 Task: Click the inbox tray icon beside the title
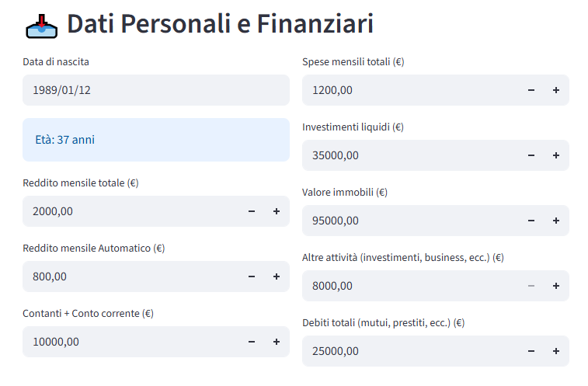[42, 26]
